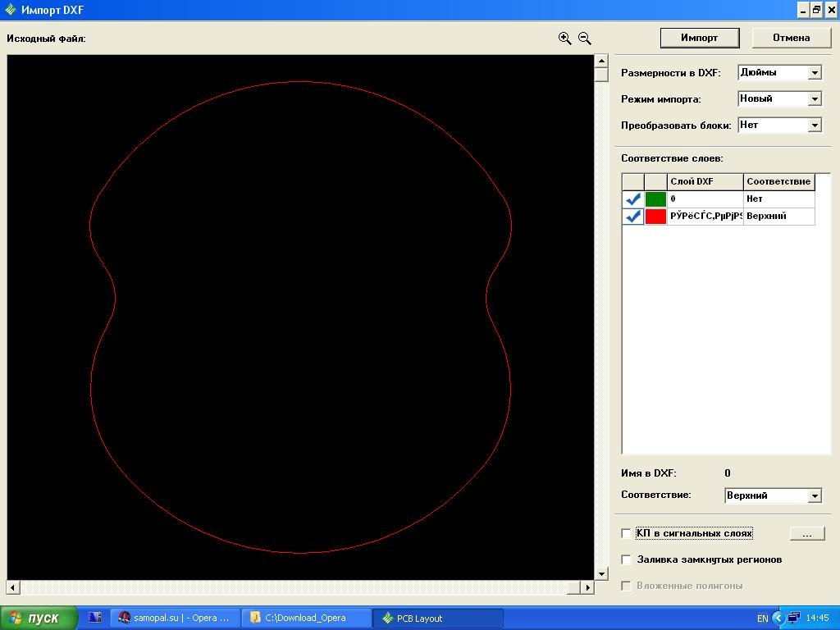Open the Преобразовать блоки dropdown
This screenshot has height=630, width=840.
815,126
